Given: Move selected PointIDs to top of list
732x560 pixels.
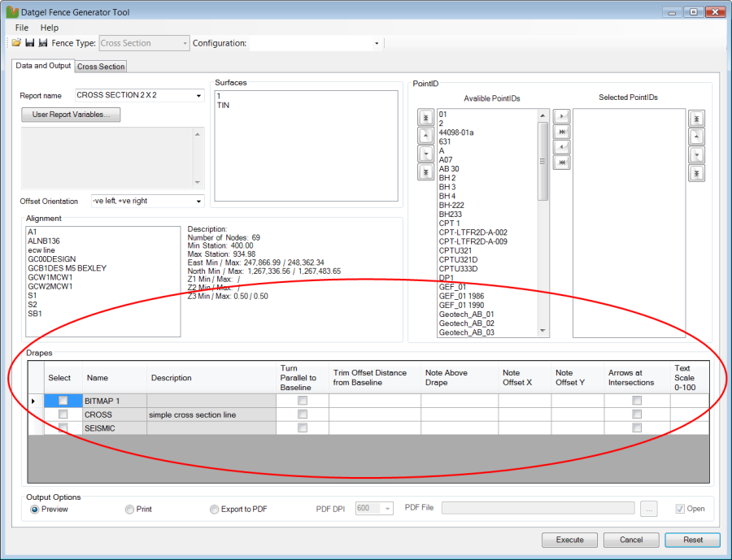Looking at the screenshot, I should (695, 119).
